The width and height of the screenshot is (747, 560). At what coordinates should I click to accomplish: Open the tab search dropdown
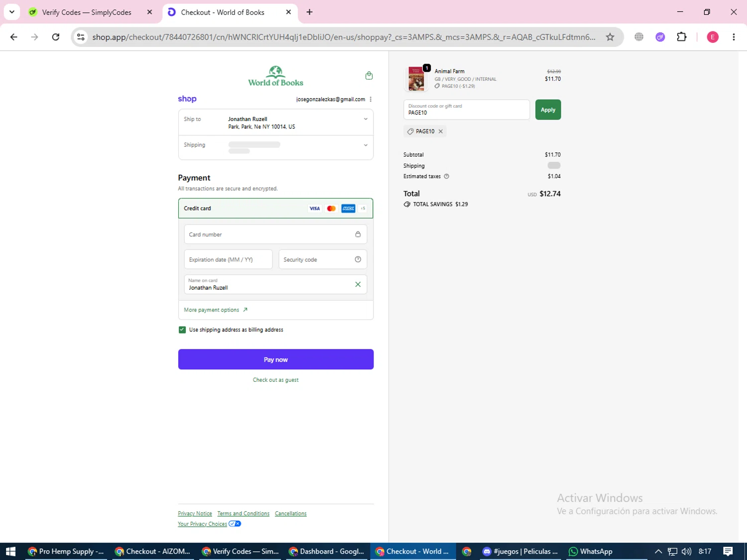[12, 12]
